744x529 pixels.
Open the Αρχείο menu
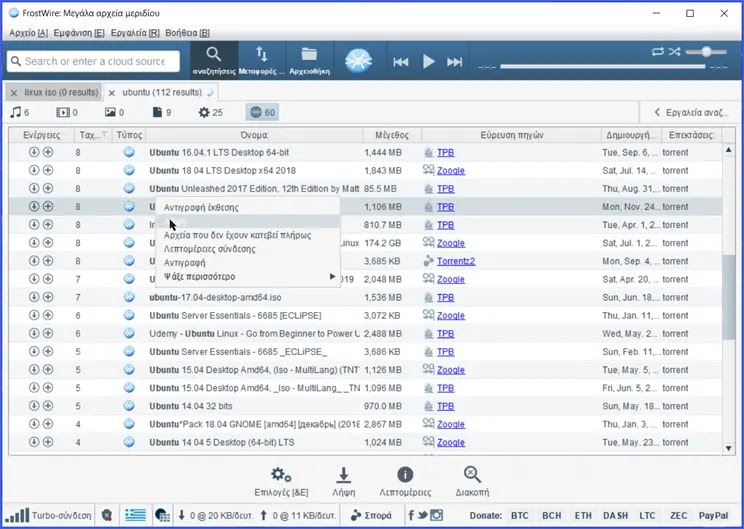28,33
